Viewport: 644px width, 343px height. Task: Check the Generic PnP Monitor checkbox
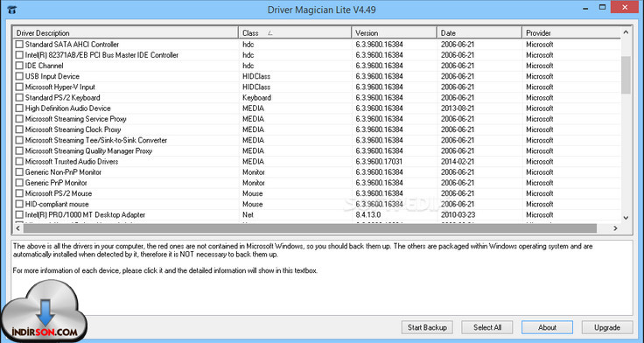click(x=19, y=183)
